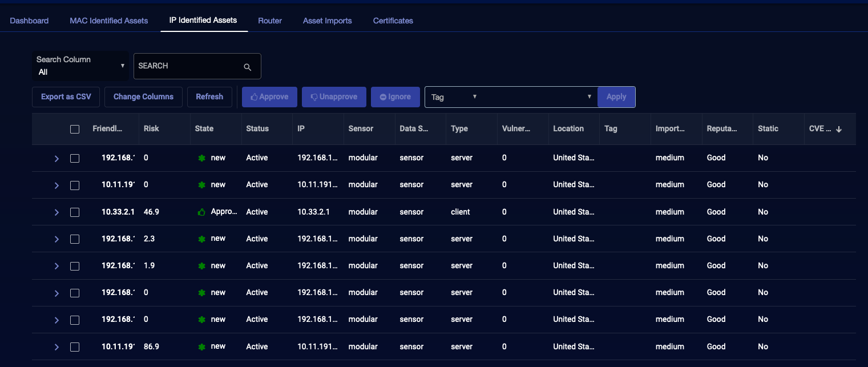The image size is (868, 367).
Task: Open the Search Column dropdown
Action: (x=80, y=66)
